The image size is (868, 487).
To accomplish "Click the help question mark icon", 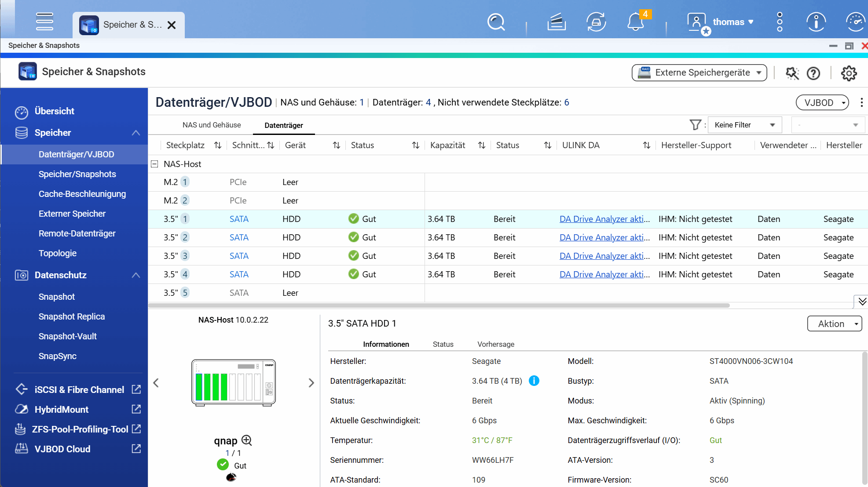I will pyautogui.click(x=813, y=73).
